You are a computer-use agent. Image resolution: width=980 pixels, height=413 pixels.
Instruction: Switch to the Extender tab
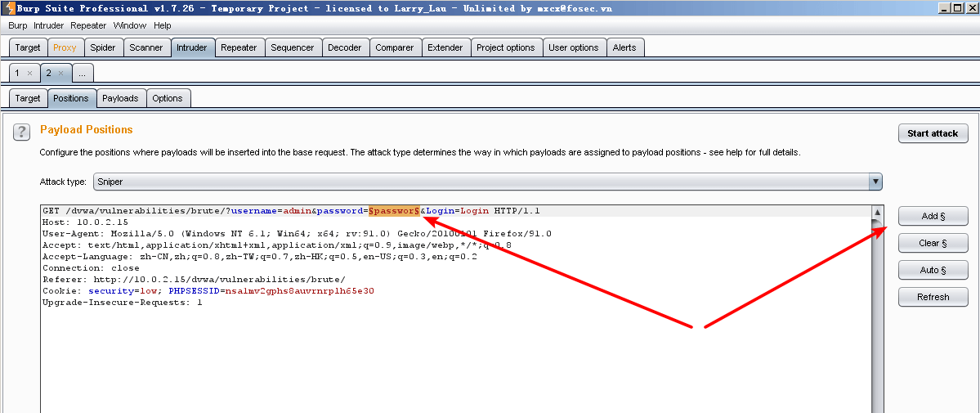[445, 47]
